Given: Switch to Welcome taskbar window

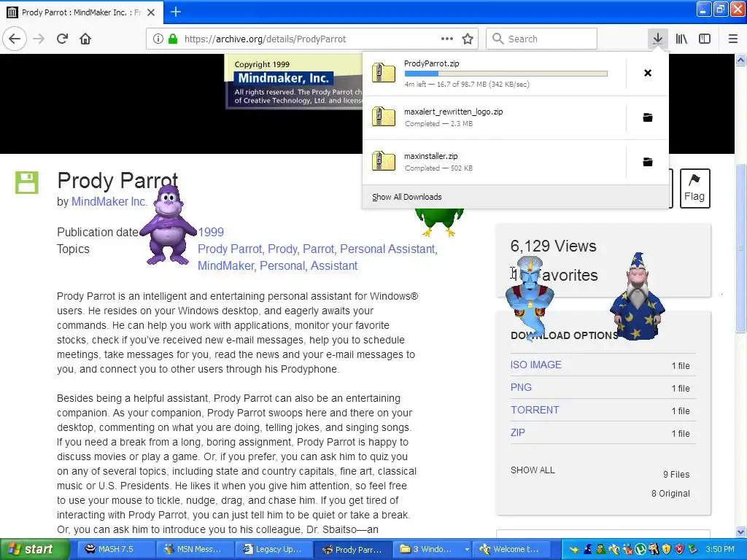Looking at the screenshot, I should pos(511,549).
